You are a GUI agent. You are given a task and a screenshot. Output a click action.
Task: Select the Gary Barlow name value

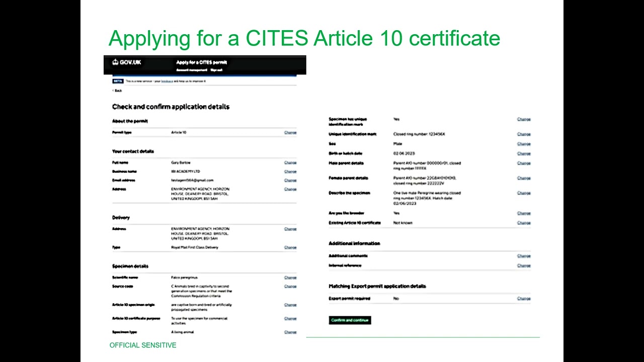[x=181, y=163]
